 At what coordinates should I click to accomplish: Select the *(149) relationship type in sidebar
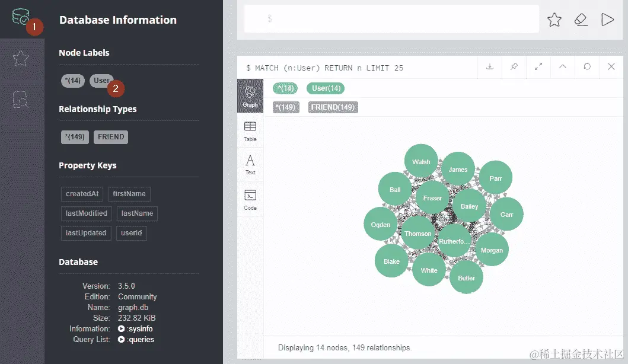tap(75, 137)
